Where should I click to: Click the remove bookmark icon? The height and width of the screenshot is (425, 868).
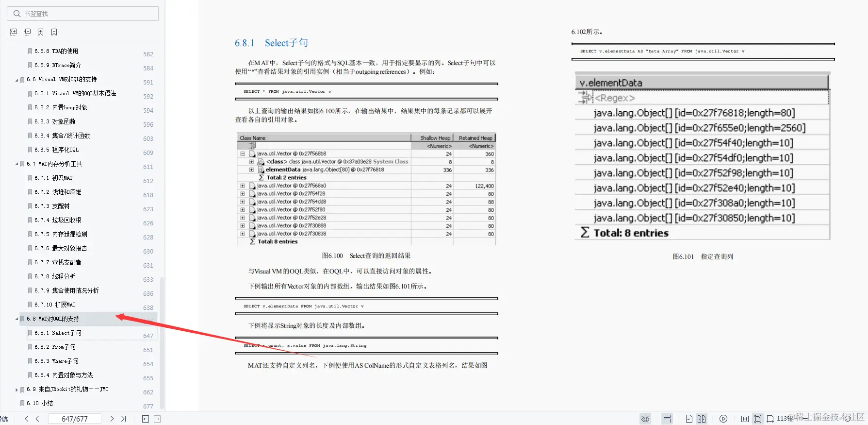(x=54, y=32)
